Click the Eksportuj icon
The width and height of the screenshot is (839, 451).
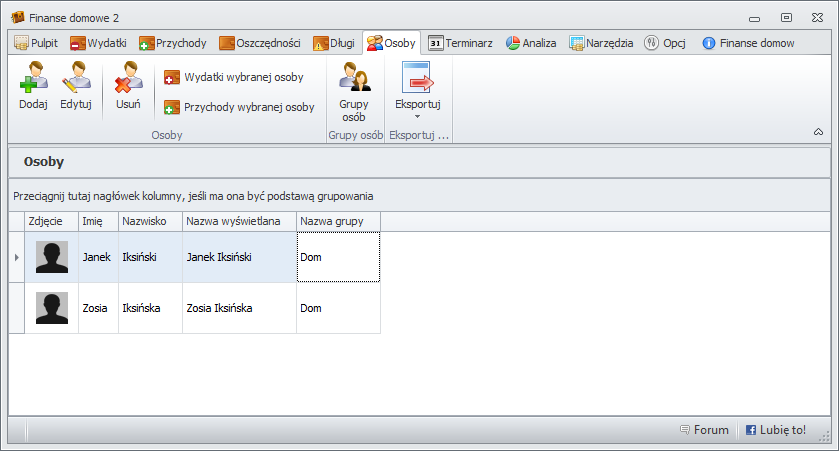417,78
